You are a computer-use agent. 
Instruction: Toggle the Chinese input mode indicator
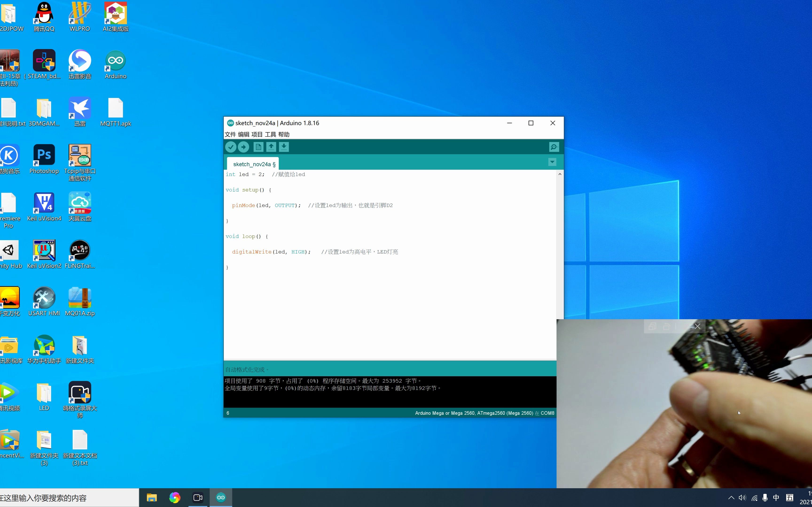coord(776,498)
